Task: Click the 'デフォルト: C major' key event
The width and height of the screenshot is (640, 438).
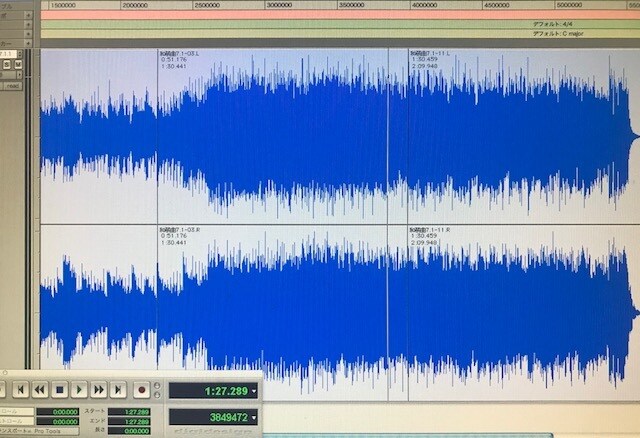Action: 558,33
